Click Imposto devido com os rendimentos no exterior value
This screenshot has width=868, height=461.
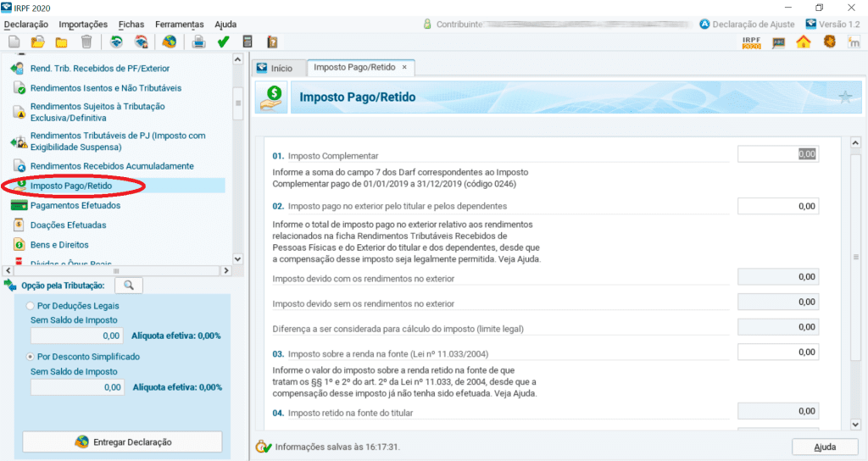click(x=778, y=277)
